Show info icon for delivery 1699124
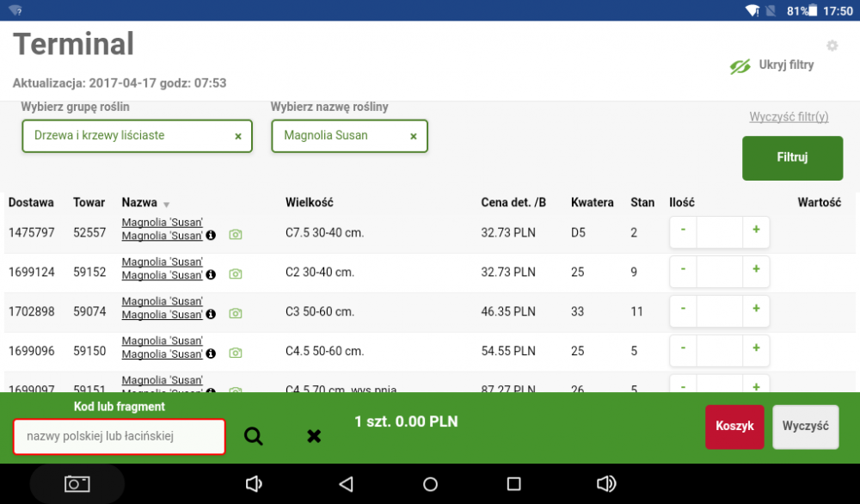 [x=211, y=275]
